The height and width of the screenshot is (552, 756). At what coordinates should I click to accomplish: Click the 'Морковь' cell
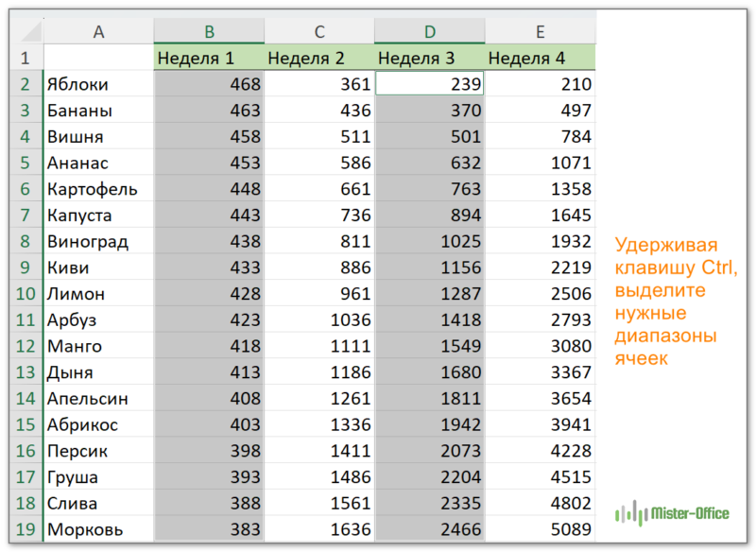[x=98, y=529]
